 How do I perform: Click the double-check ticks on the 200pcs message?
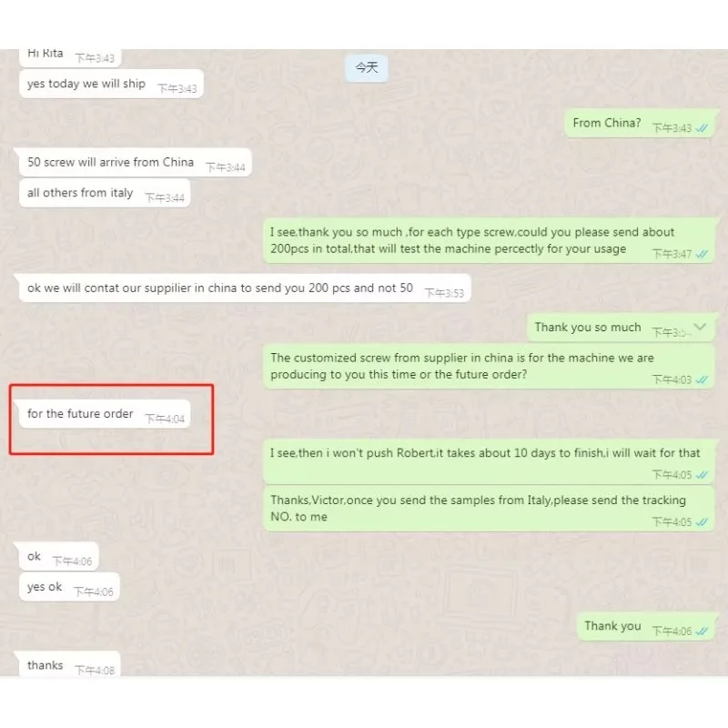(x=702, y=254)
